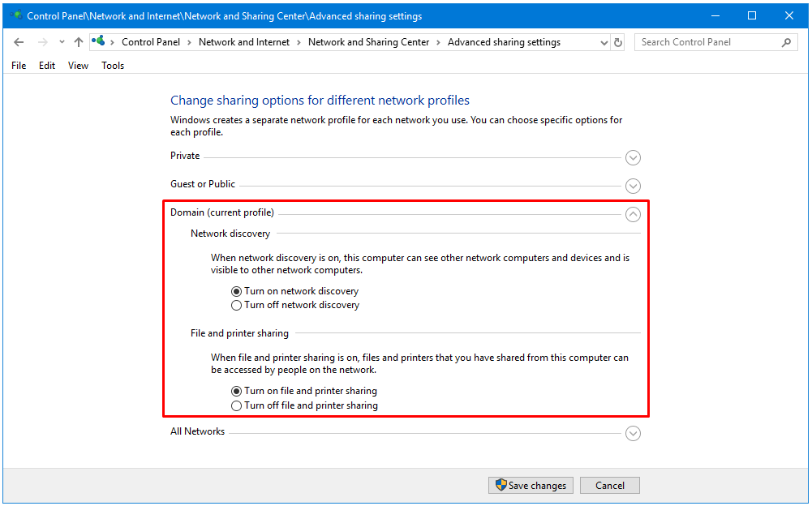Expand the Private profile section
The width and height of the screenshot is (812, 506).
634,157
